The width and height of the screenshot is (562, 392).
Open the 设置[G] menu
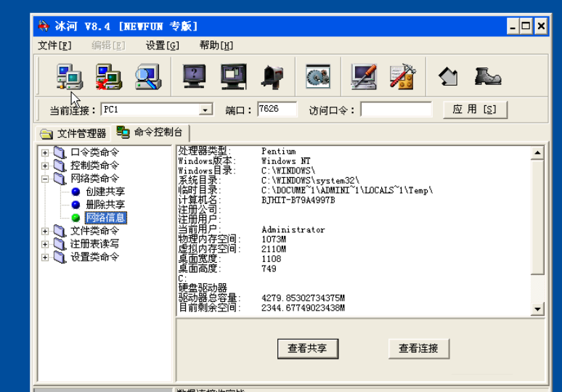coord(163,46)
